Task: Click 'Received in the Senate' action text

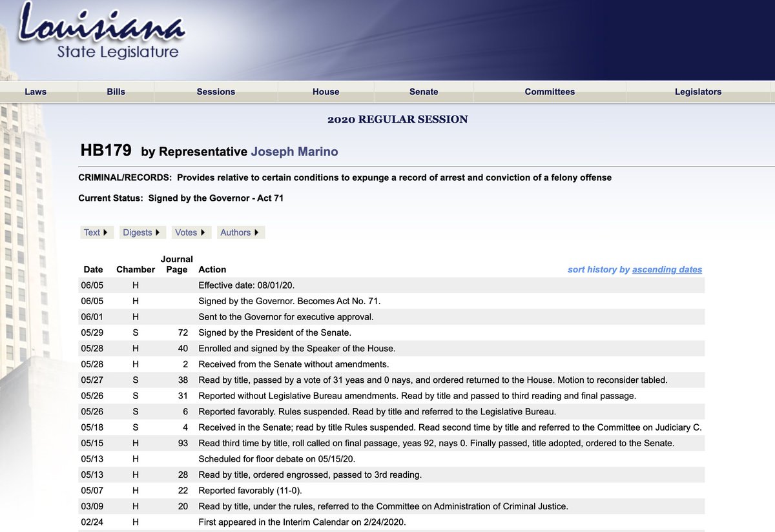Action: coord(450,427)
